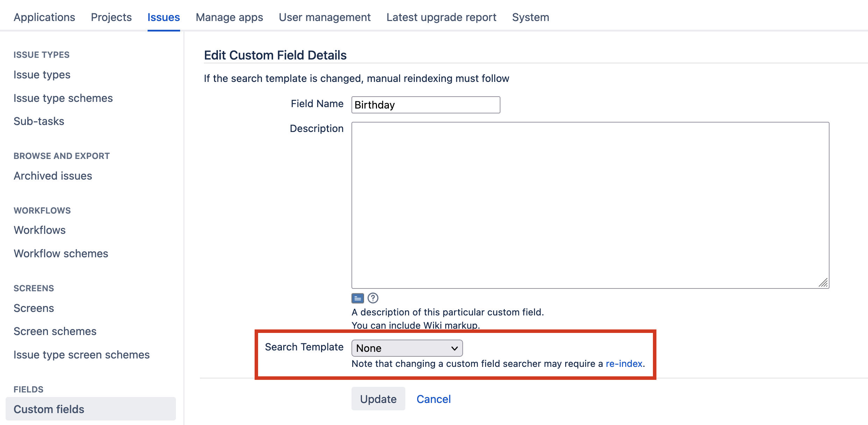Click the Cancel link

(433, 399)
